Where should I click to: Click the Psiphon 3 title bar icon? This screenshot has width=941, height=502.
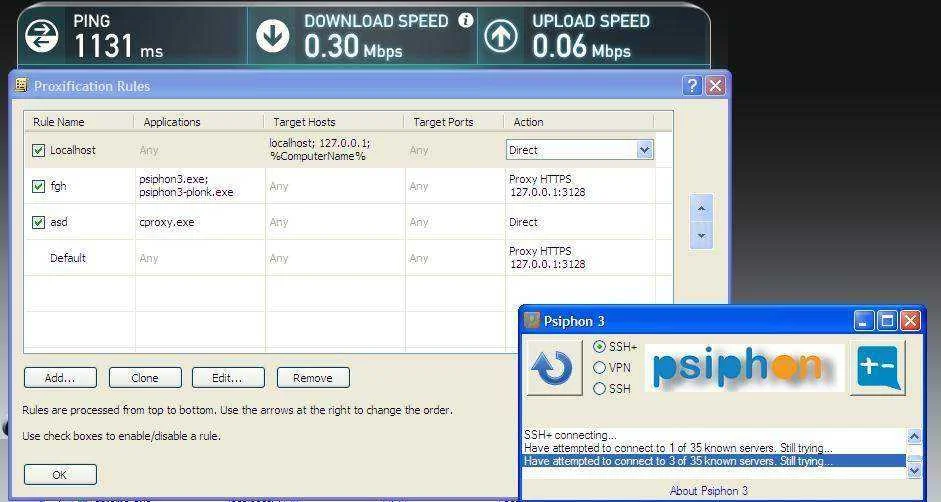tap(531, 321)
